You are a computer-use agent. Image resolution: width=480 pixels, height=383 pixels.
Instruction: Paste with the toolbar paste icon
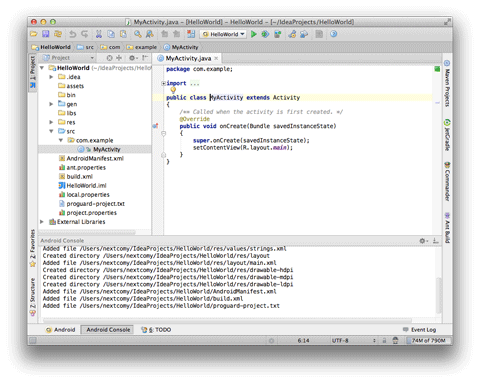[123, 34]
